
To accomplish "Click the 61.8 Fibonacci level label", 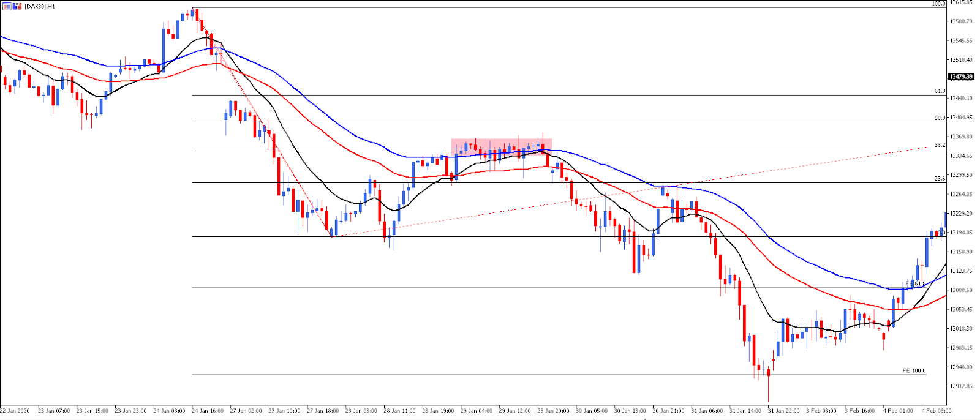I will click(940, 91).
